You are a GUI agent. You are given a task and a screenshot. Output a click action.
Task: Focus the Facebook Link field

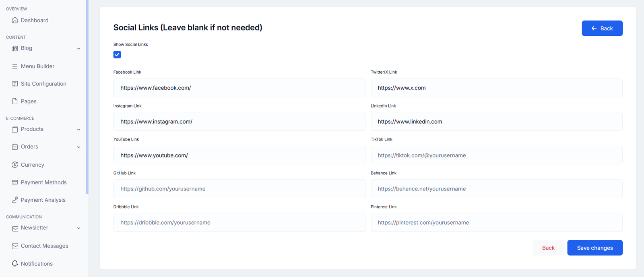click(x=239, y=88)
